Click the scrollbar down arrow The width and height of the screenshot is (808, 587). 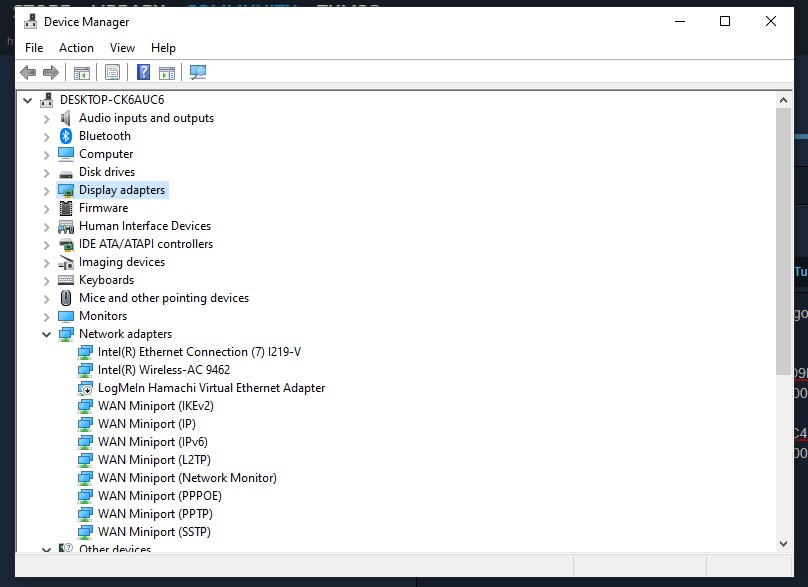click(783, 544)
